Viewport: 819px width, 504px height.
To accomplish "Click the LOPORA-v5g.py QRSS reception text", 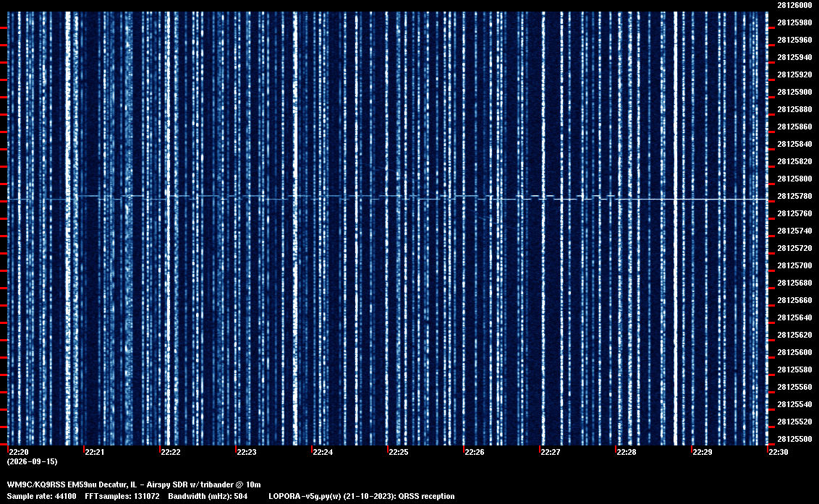I will click(x=362, y=496).
